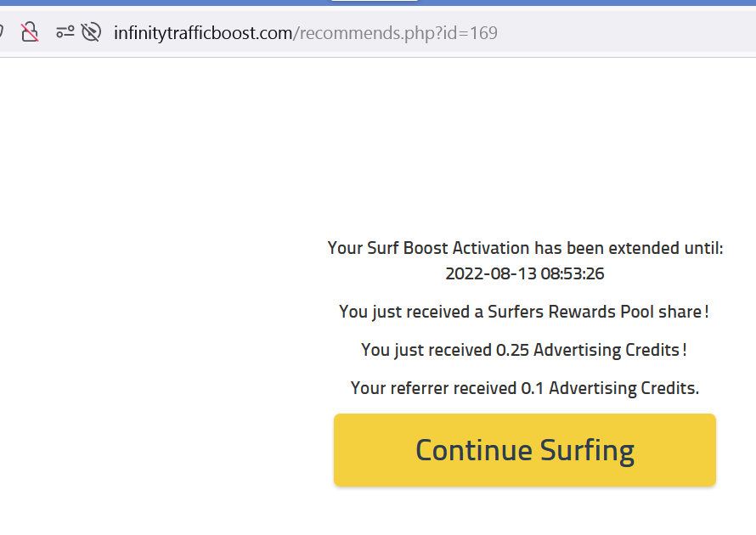Click the 2022-08-13 08:53:26 timestamp text

click(x=525, y=273)
